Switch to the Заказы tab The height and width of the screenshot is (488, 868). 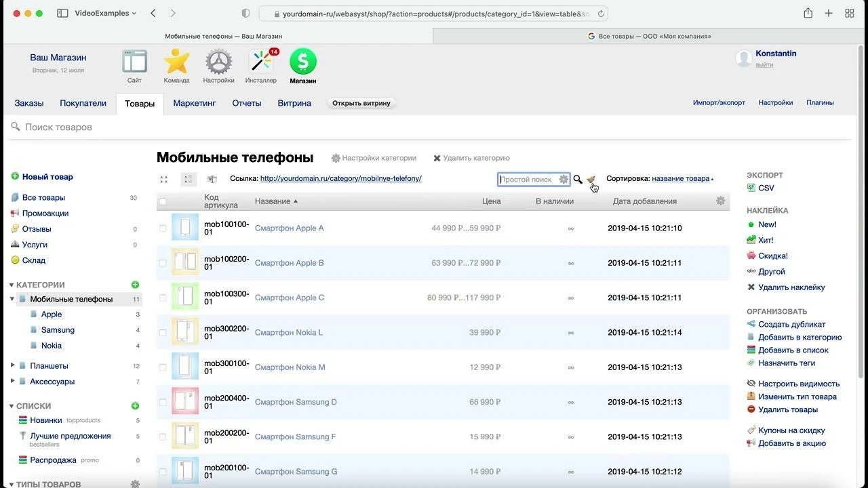click(29, 103)
